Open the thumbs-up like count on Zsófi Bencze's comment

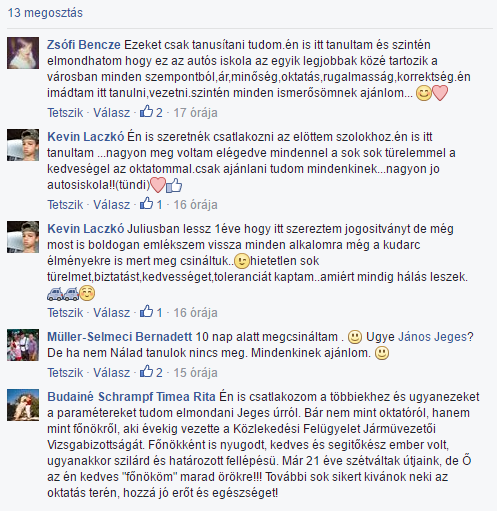151,112
